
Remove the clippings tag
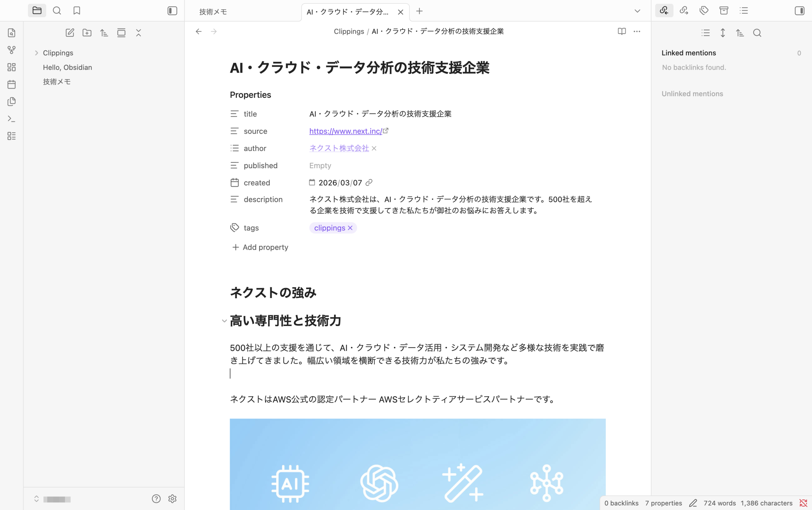tap(350, 228)
